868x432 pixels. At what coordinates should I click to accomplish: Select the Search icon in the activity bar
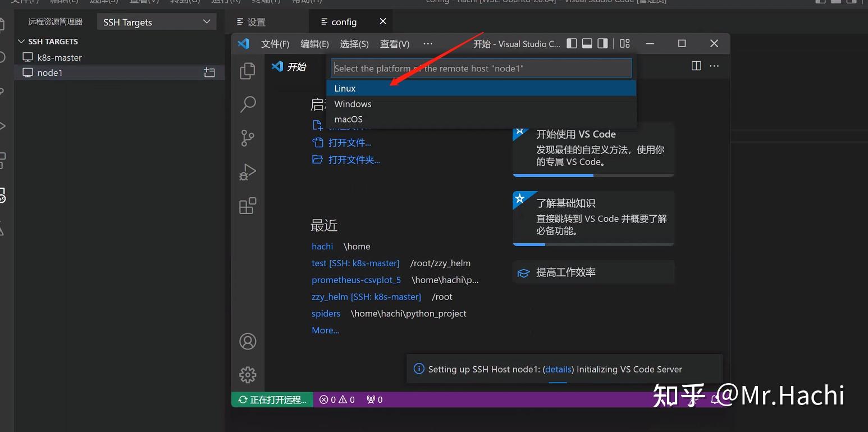(x=248, y=104)
